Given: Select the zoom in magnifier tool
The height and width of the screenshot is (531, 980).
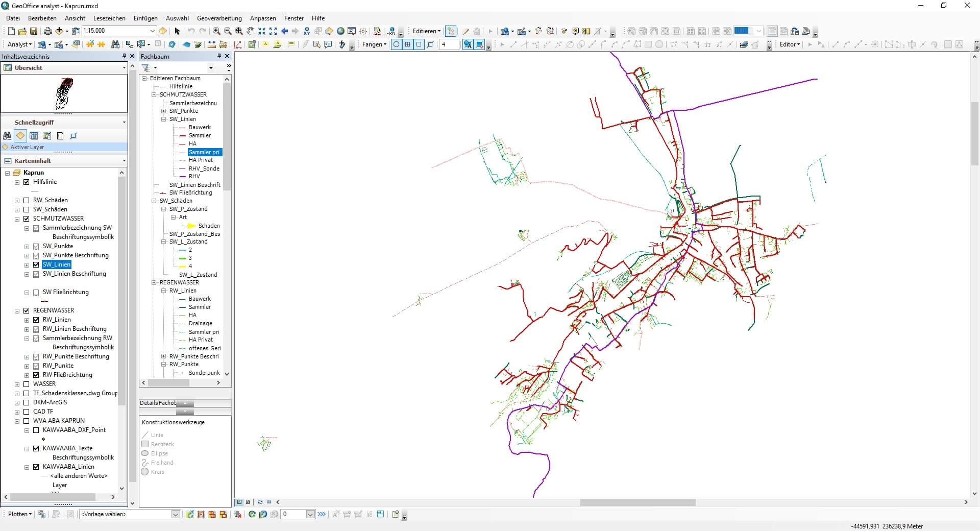Looking at the screenshot, I should click(216, 31).
